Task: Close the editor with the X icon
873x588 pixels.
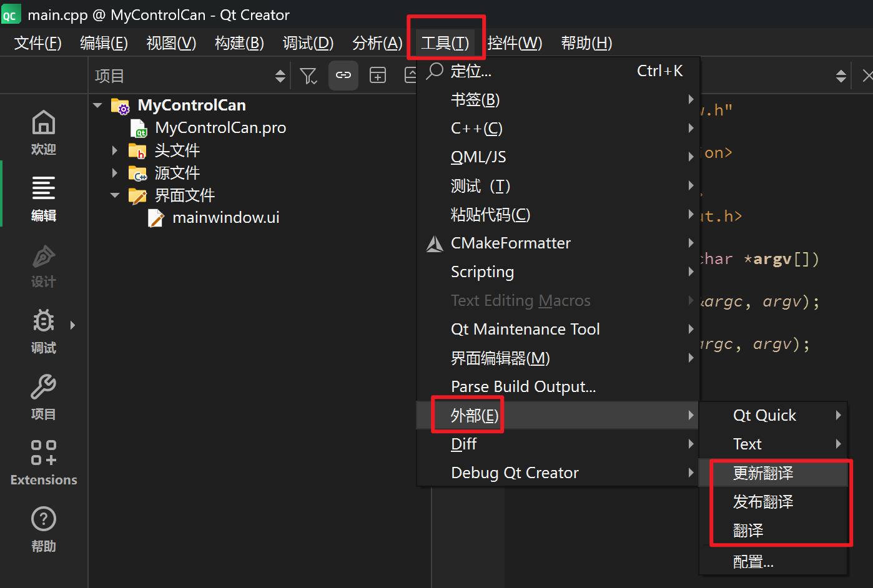Action: [x=867, y=76]
